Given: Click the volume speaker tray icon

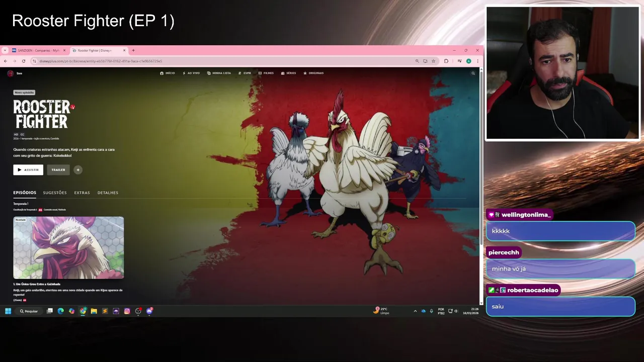Looking at the screenshot, I should [x=456, y=311].
